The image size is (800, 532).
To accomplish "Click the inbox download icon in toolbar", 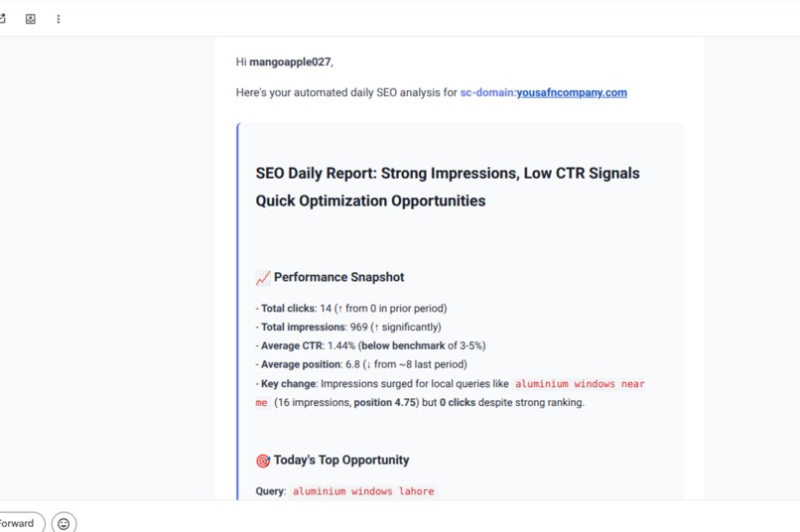I will (x=31, y=19).
